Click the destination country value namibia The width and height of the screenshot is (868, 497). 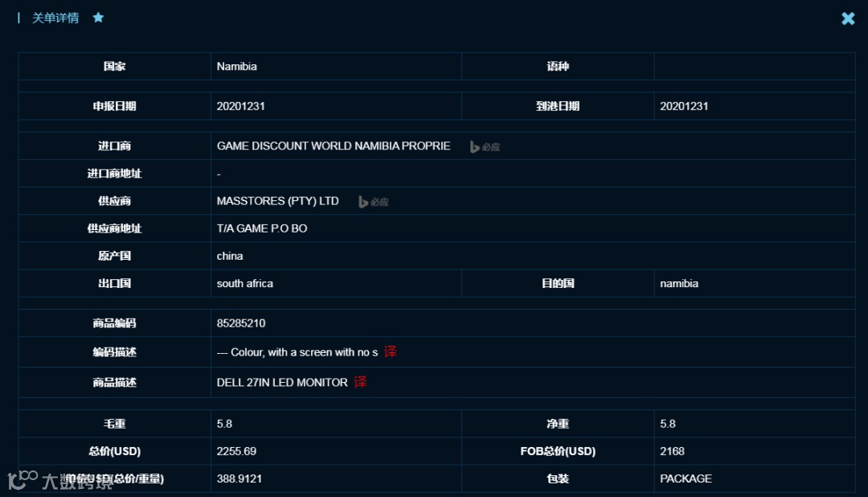coord(678,283)
